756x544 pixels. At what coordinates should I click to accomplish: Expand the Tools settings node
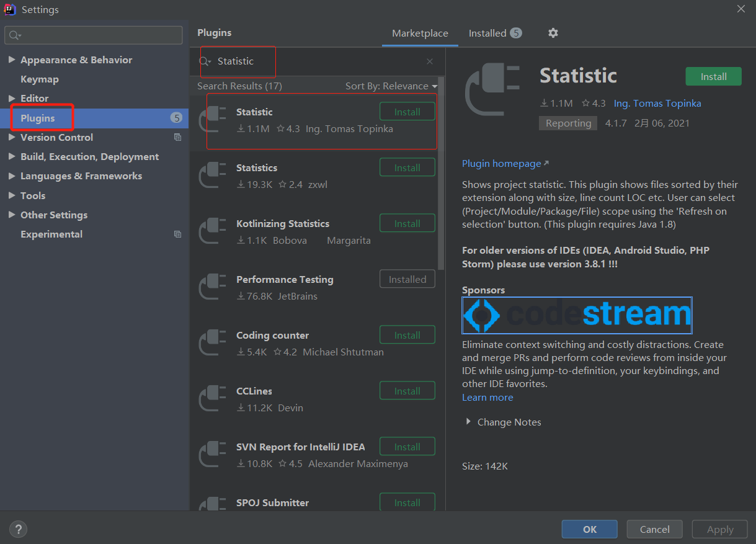click(12, 195)
